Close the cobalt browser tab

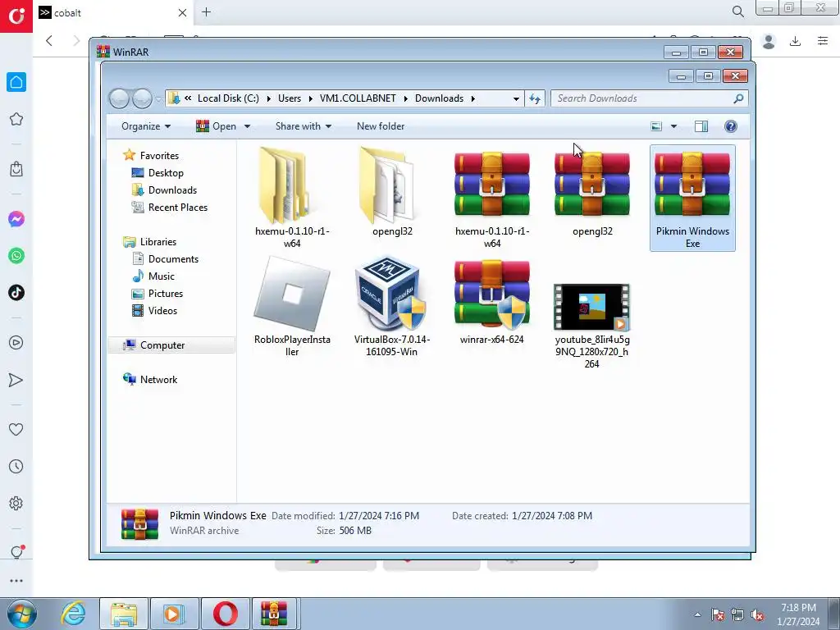(182, 12)
